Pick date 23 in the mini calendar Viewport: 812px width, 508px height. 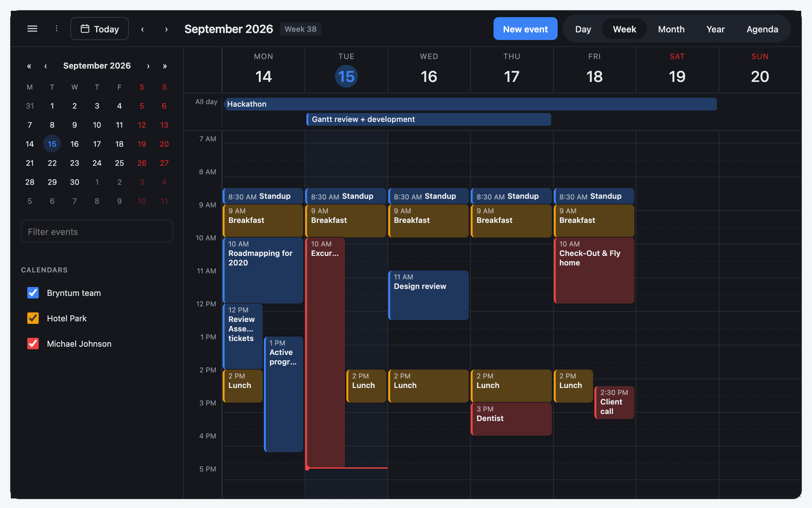tap(75, 163)
